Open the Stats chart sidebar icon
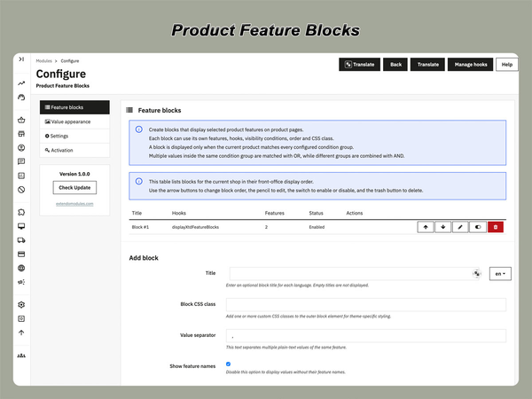Image resolution: width=532 pixels, height=399 pixels. pos(21,176)
